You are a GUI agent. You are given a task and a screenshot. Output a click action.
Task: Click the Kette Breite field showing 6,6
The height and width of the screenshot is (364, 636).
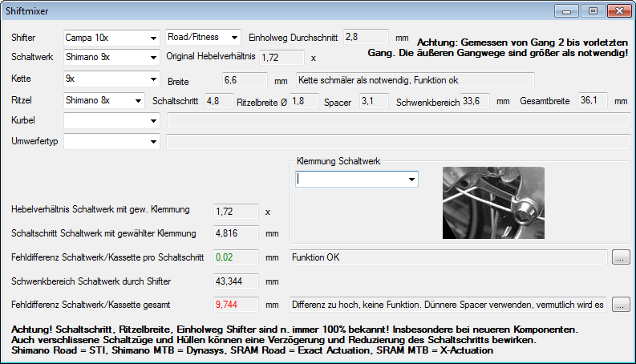pos(244,80)
